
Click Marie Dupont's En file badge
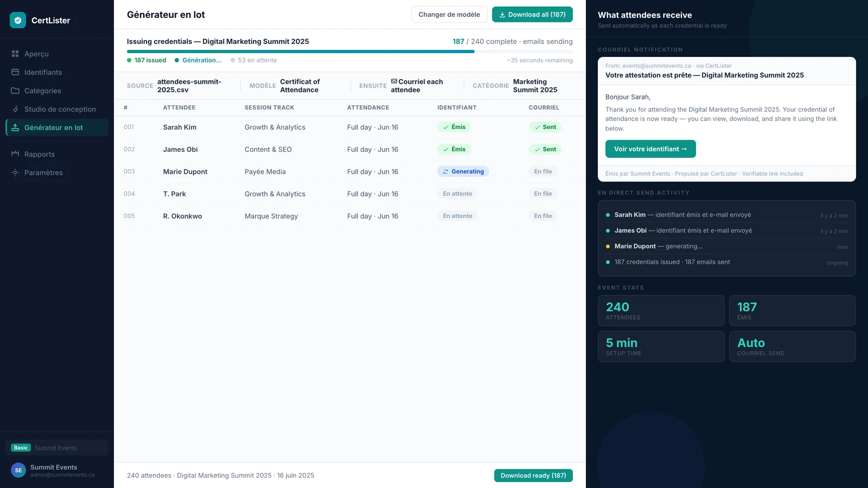point(543,171)
